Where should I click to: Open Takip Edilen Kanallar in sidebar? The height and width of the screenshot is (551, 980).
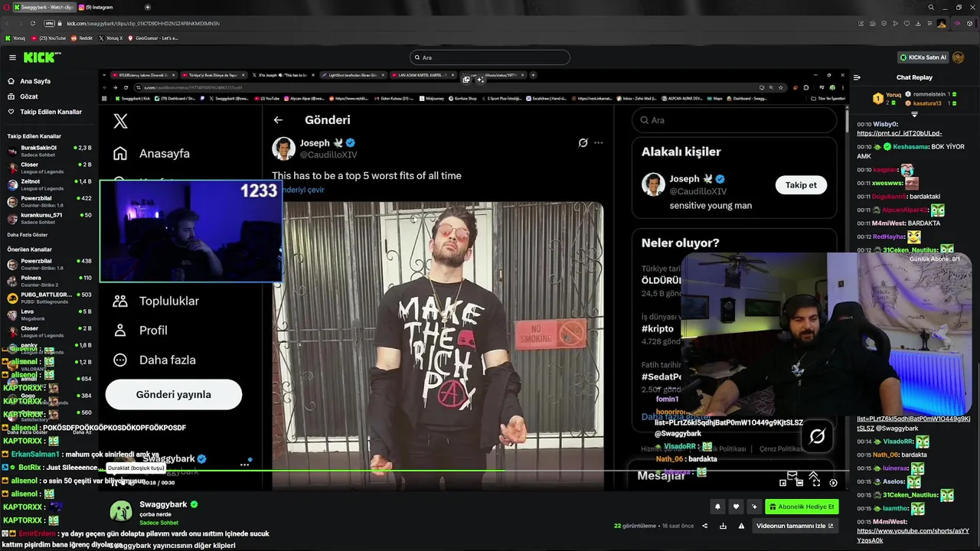[45, 112]
